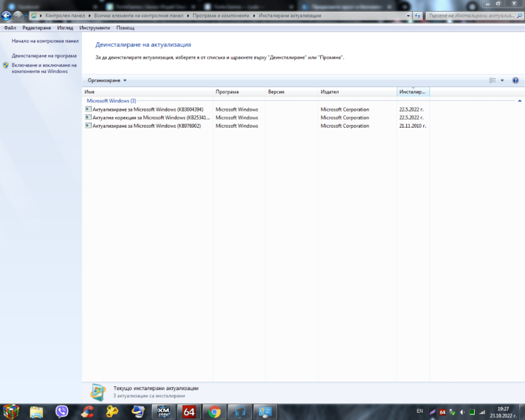525x420 pixels.
Task: Collapse the Microsoft Windows (3) group
Action: (519, 101)
